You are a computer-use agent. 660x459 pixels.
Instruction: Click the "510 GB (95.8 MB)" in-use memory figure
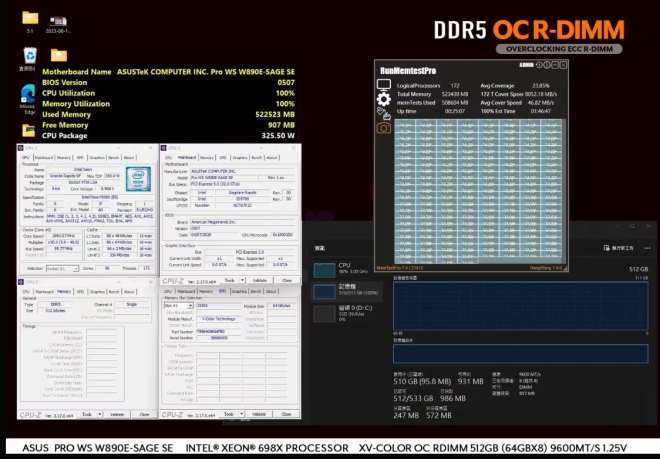pyautogui.click(x=422, y=382)
